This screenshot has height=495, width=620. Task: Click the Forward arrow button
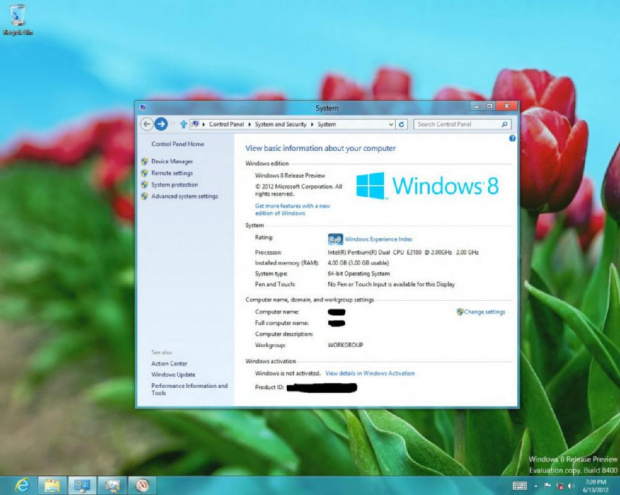tap(161, 124)
